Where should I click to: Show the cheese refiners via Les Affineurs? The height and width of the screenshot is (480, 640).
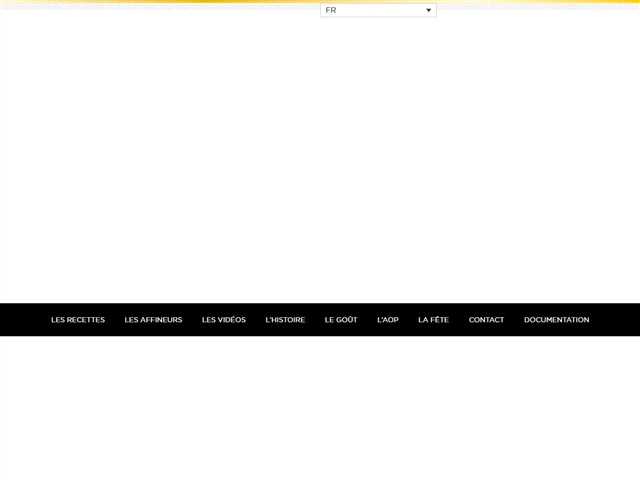(153, 320)
